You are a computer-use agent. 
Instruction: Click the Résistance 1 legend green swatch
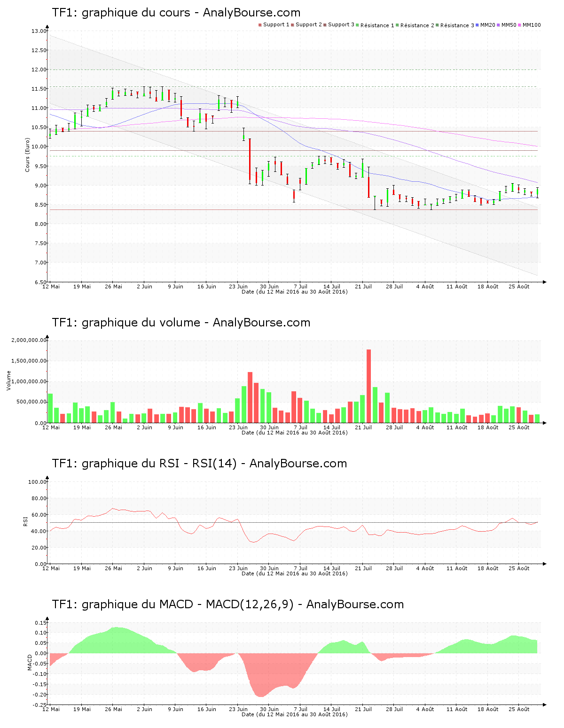357,25
